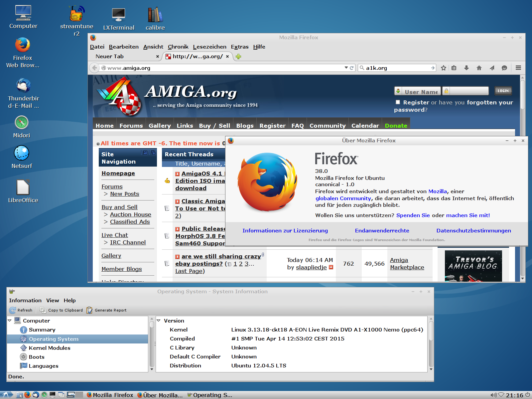The width and height of the screenshot is (532, 399).
Task: Open the Firefox hamburger menu
Action: [518, 68]
